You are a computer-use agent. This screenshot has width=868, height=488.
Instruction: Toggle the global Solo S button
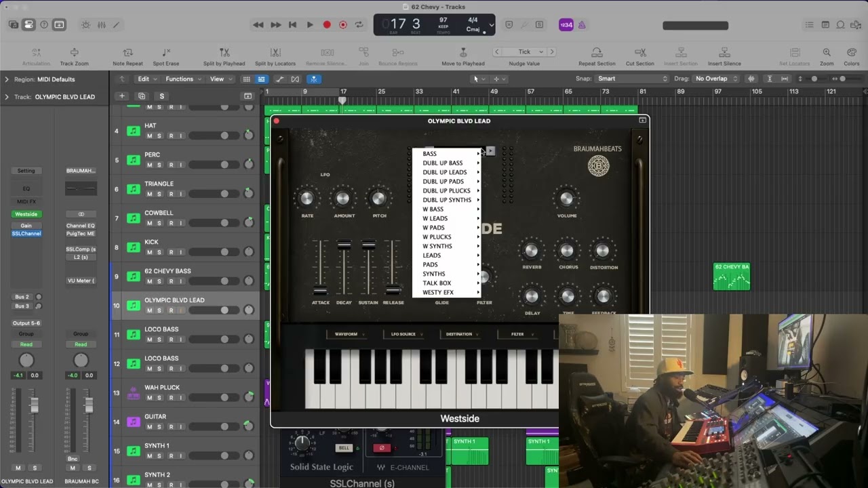pos(161,96)
